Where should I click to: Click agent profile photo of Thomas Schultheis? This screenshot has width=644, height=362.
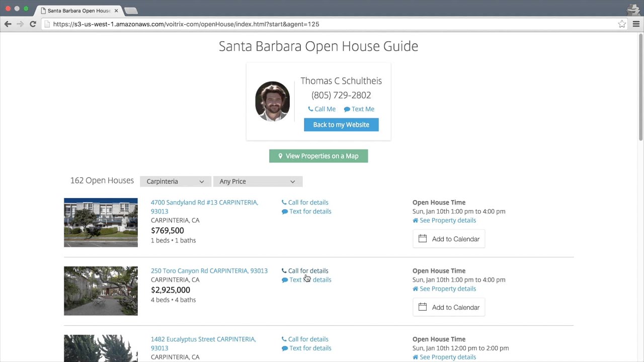click(x=272, y=101)
